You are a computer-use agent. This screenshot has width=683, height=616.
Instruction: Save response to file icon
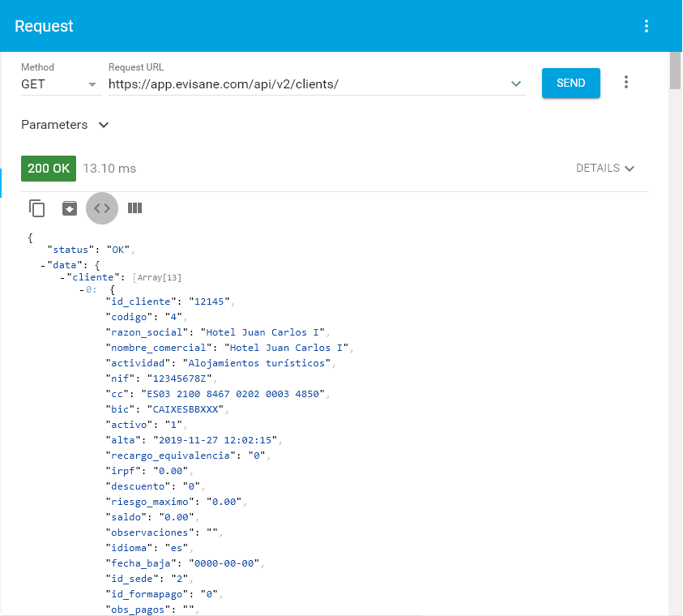[70, 208]
